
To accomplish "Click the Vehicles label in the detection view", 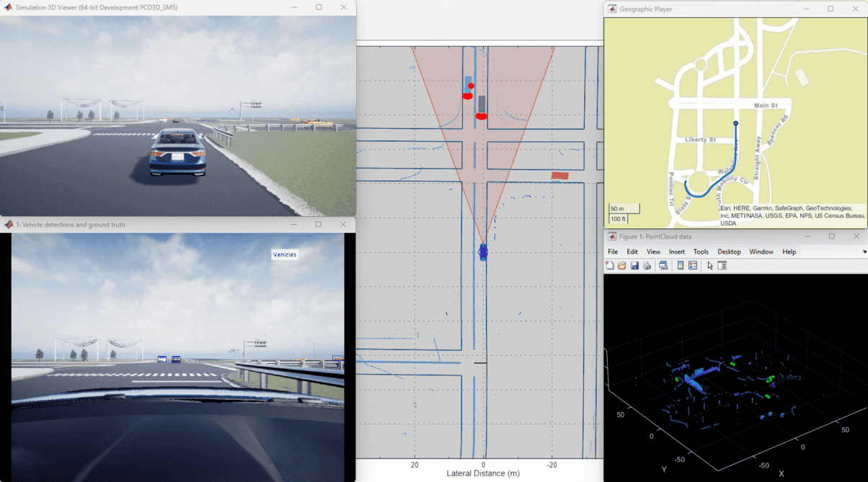I will (284, 254).
